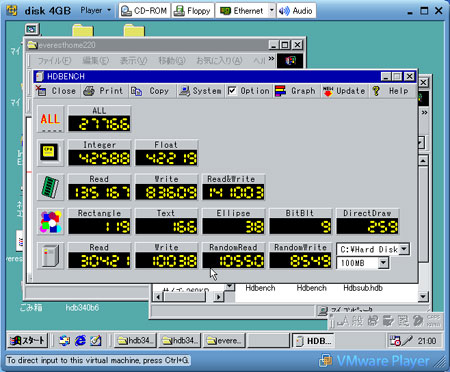Expand the 100MB size dropdown
450x372 pixels.
(x=383, y=263)
